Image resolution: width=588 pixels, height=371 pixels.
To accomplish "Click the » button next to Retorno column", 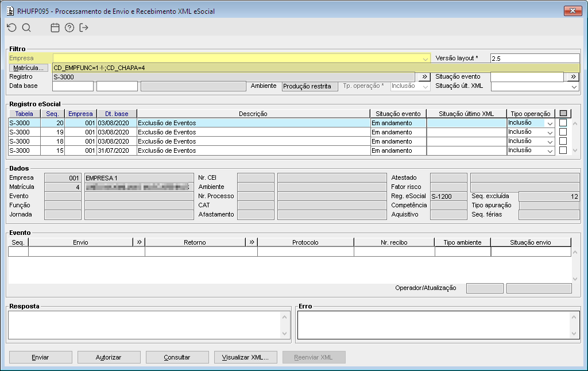I will pos(252,242).
